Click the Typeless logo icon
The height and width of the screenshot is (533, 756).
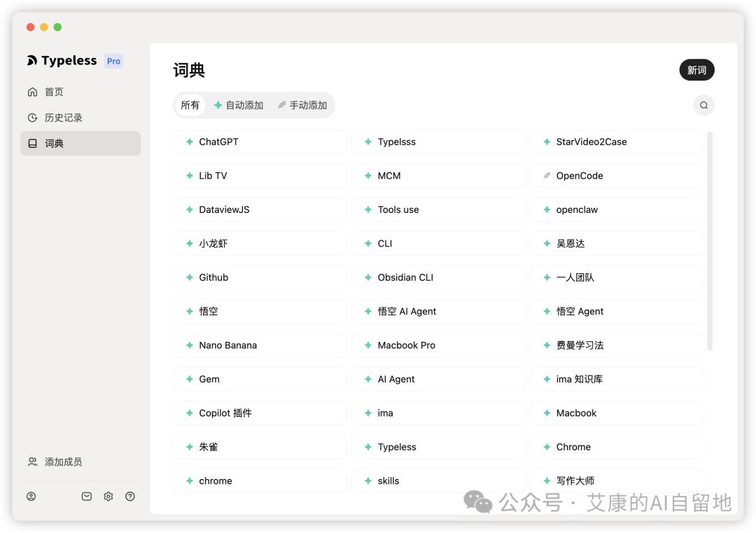pos(31,60)
